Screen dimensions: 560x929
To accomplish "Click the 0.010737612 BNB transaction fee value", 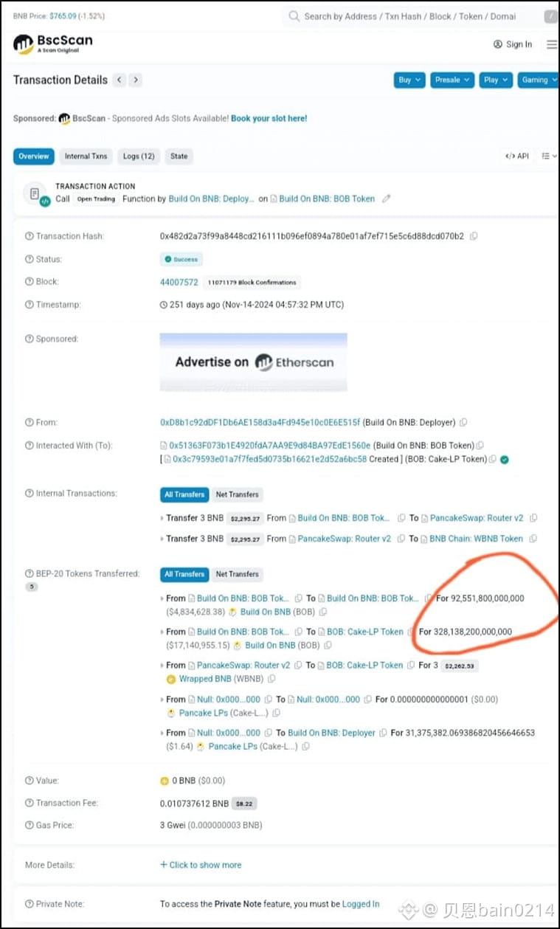I will pos(194,803).
